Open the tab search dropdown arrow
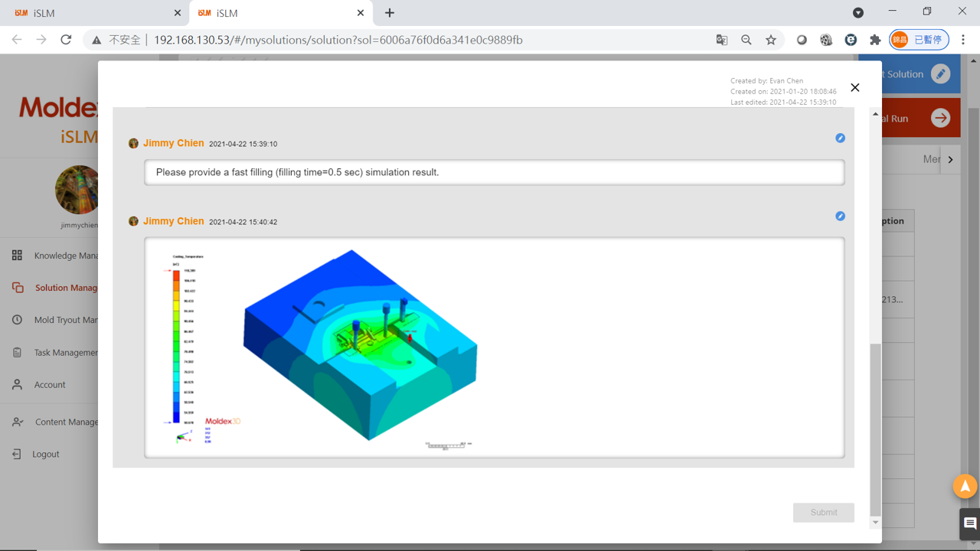980x551 pixels. coord(858,13)
